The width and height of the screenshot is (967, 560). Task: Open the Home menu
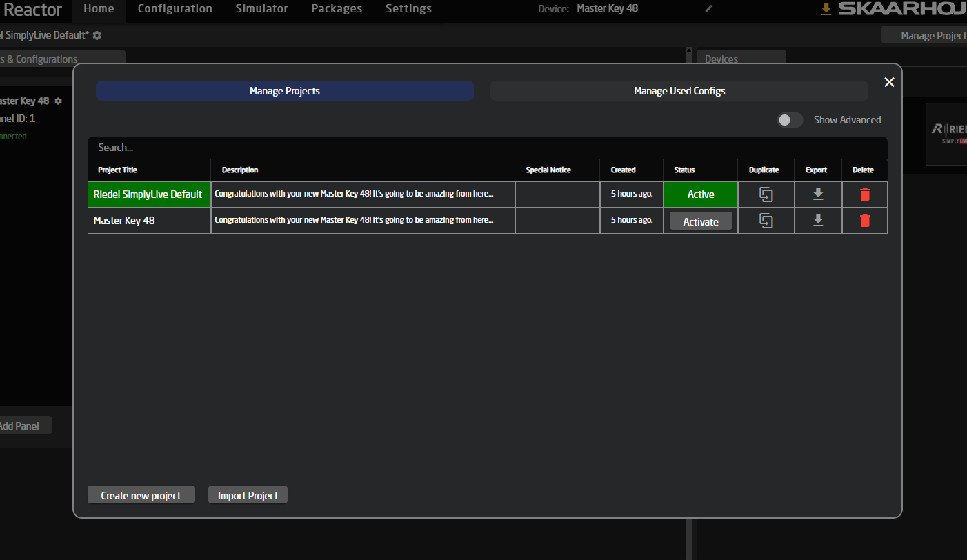point(99,9)
